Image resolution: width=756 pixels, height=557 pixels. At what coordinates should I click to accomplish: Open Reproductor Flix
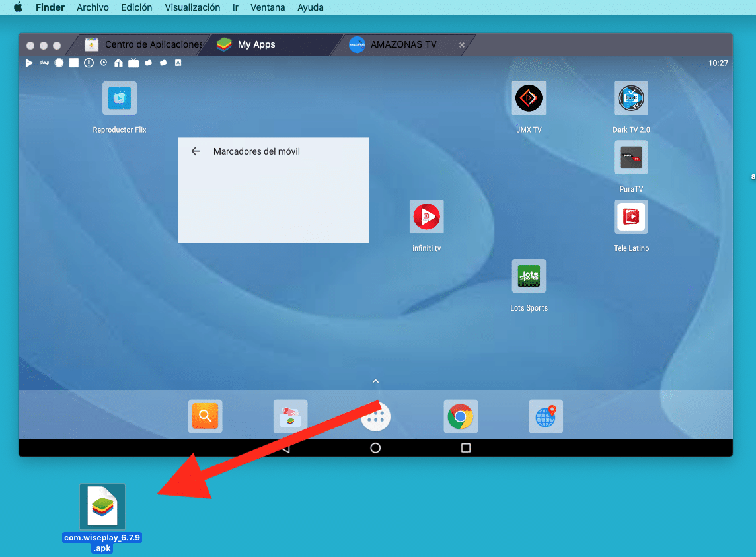tap(119, 97)
